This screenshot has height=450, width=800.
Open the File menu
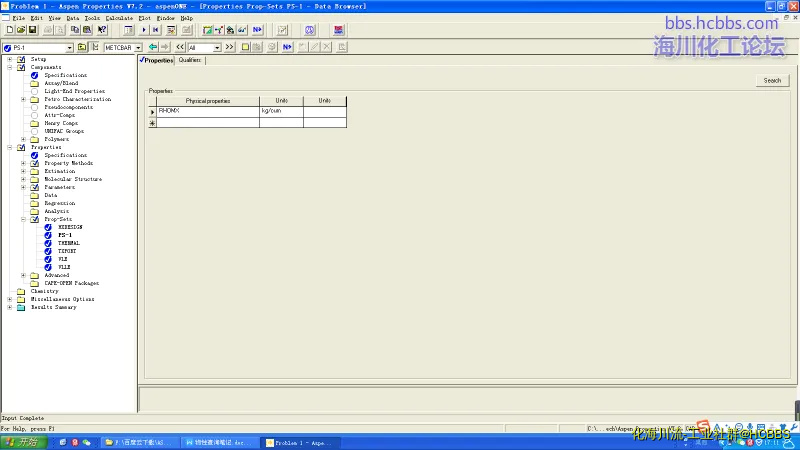[18, 18]
